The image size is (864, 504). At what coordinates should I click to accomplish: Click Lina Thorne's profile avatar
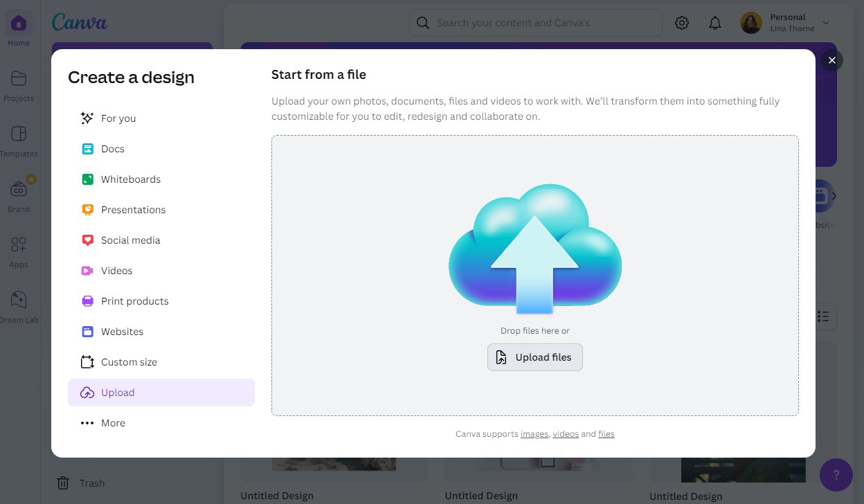(x=751, y=23)
